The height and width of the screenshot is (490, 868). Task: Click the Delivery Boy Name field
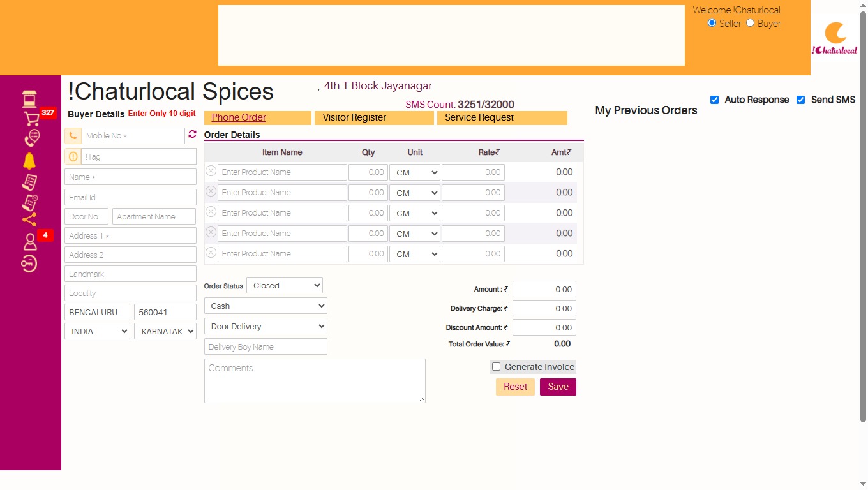[x=266, y=346]
